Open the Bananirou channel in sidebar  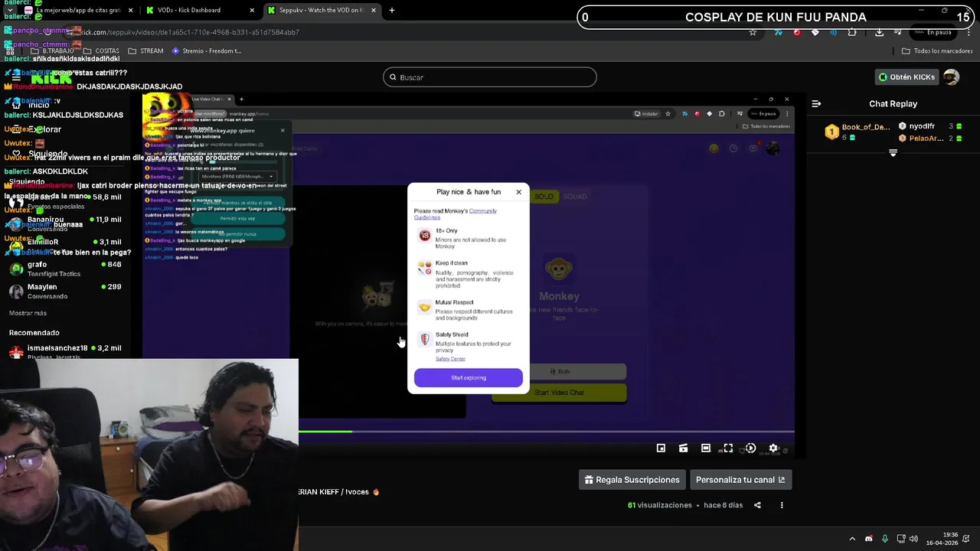point(65,223)
